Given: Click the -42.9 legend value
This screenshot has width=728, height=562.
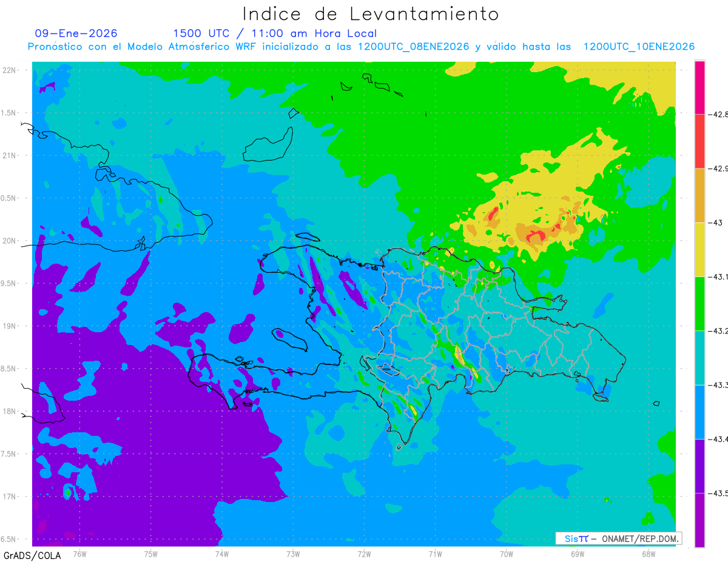Looking at the screenshot, I should point(719,169).
